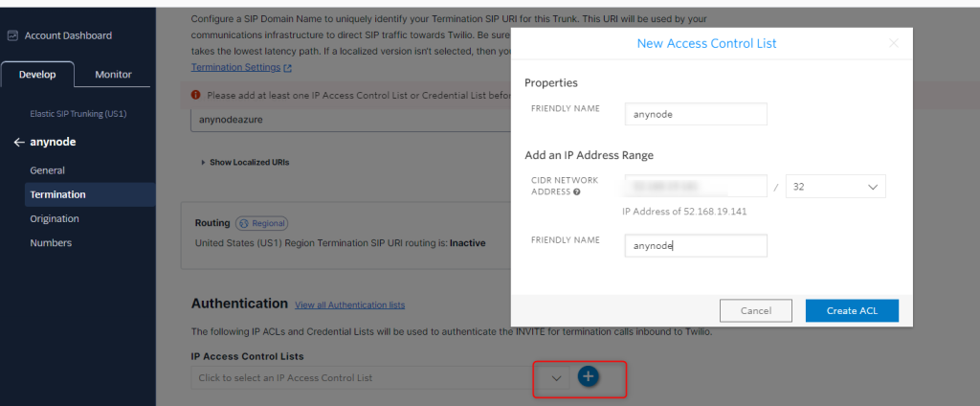Open the Origination menu item
The height and width of the screenshot is (406, 980).
pyautogui.click(x=55, y=218)
